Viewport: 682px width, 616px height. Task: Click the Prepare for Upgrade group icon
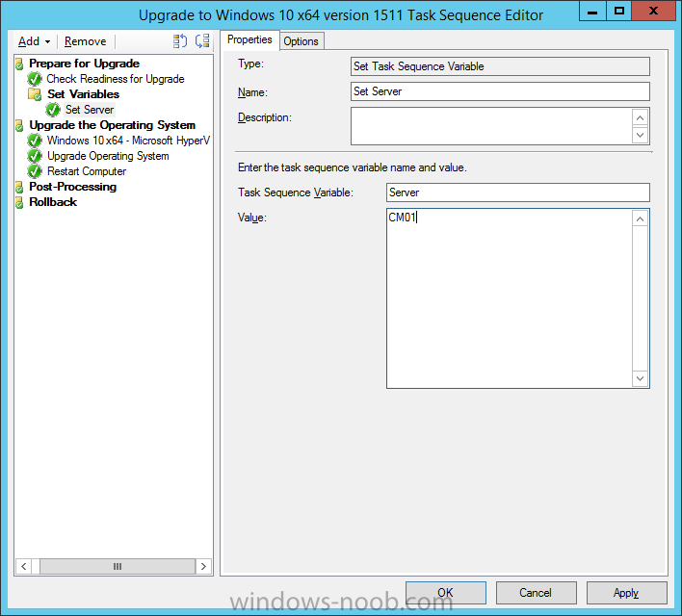(19, 64)
